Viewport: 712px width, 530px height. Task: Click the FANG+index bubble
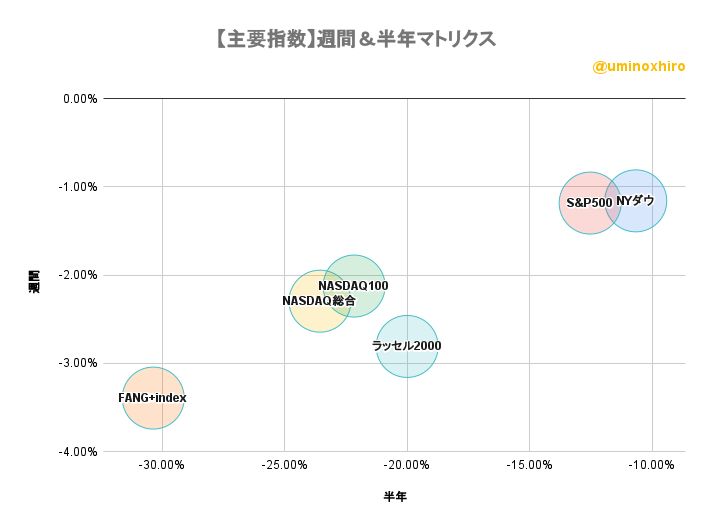click(x=153, y=398)
